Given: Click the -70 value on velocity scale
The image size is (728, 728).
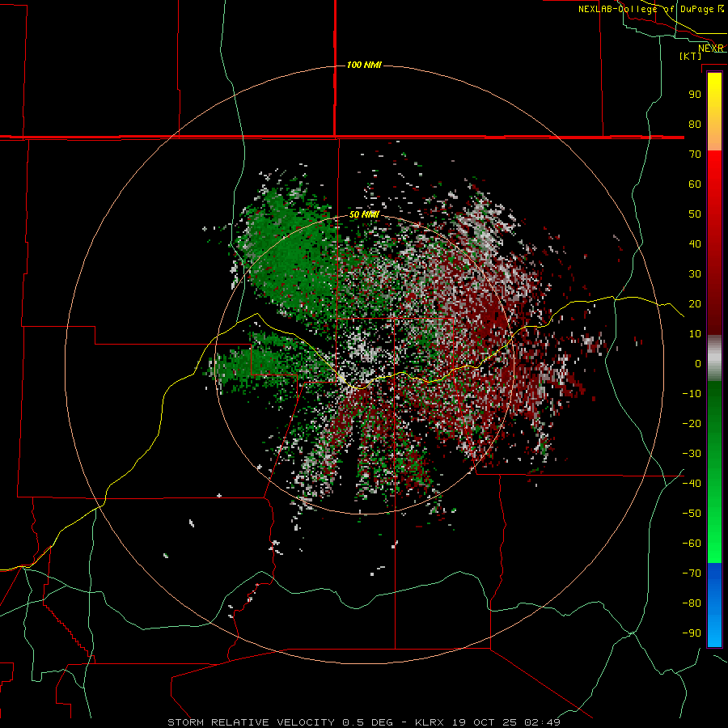Looking at the screenshot, I should [x=692, y=574].
